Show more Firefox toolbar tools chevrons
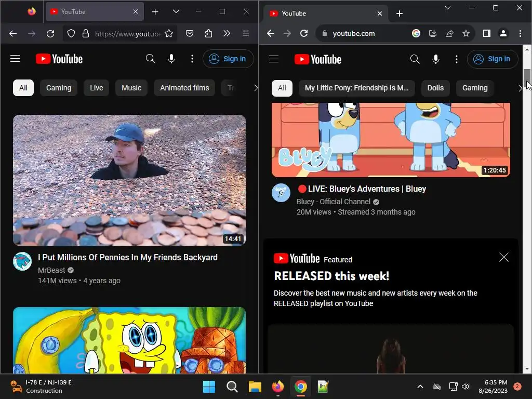 [227, 33]
